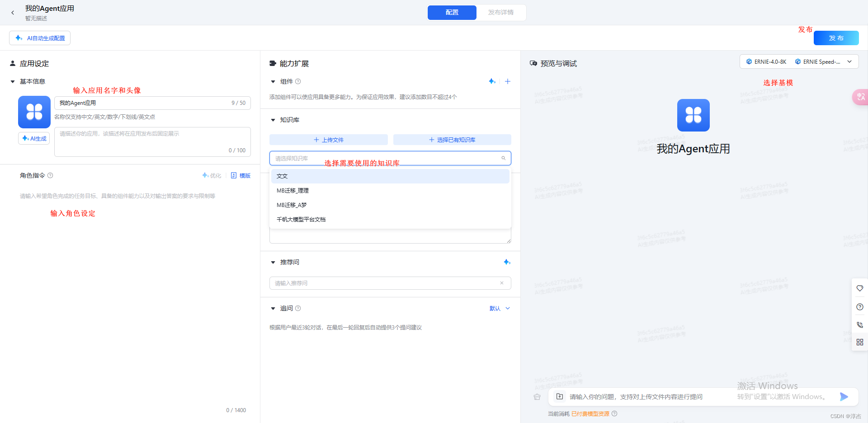Click the AI sparkle icon for 推荐问

(x=507, y=262)
